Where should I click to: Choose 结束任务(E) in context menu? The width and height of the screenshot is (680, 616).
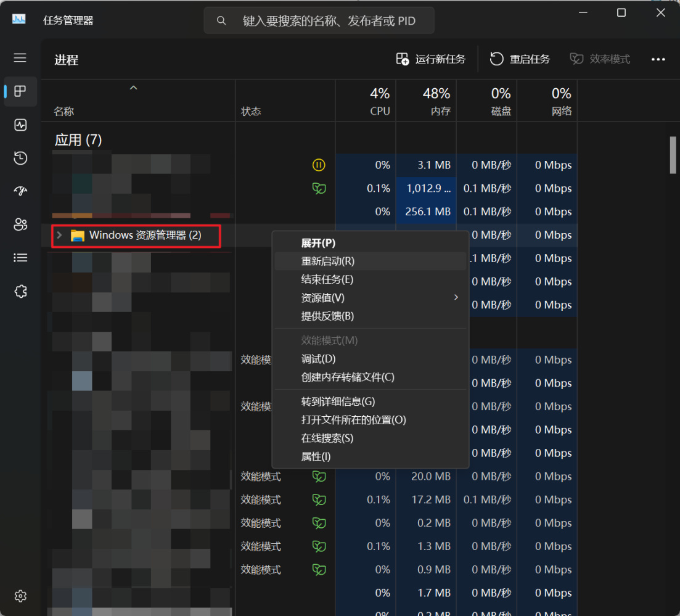point(371,279)
